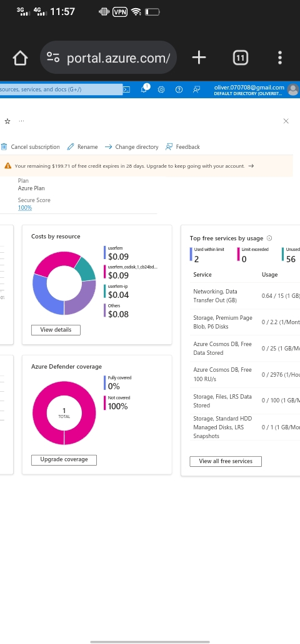Click the userfem $0.09 legend entry
The image size is (300, 644).
(x=117, y=253)
